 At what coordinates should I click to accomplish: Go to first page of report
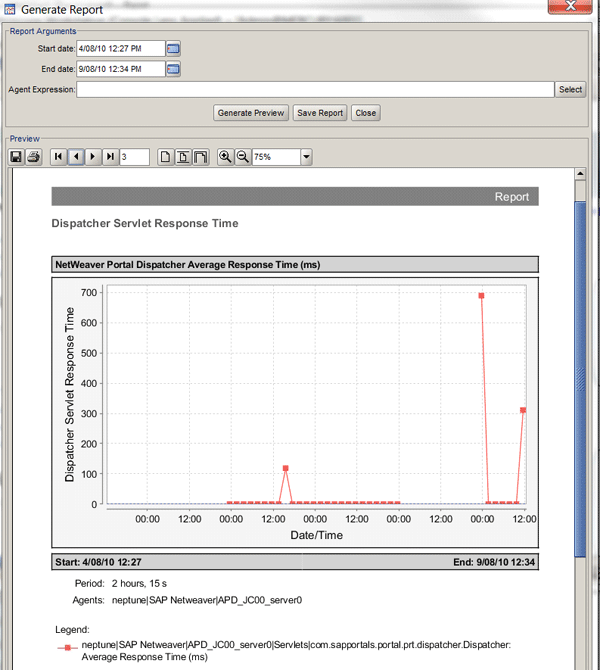58,157
